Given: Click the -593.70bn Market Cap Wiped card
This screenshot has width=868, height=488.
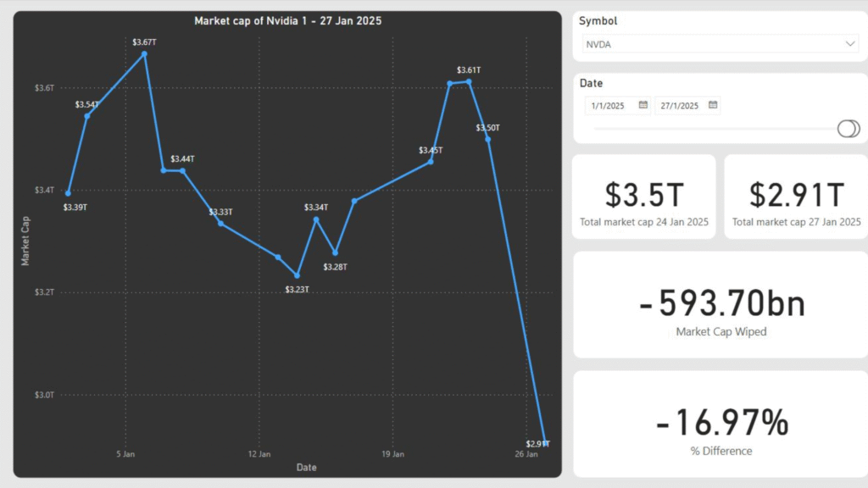Looking at the screenshot, I should pyautogui.click(x=721, y=304).
